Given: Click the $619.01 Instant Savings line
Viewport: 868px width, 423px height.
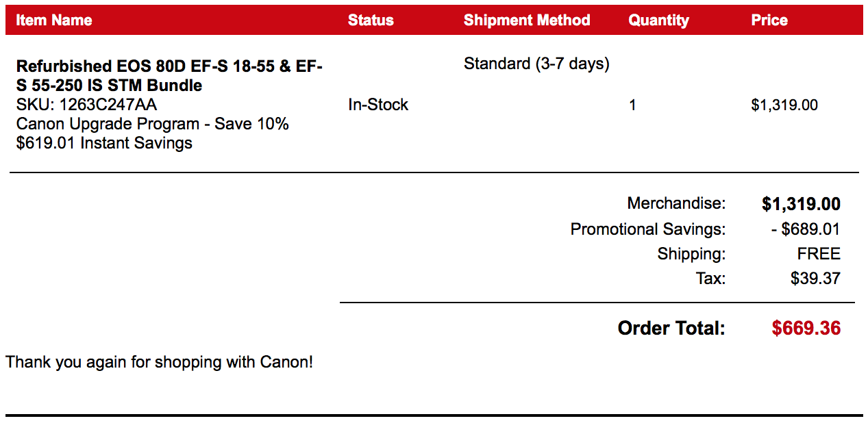Looking at the screenshot, I should pos(104,143).
